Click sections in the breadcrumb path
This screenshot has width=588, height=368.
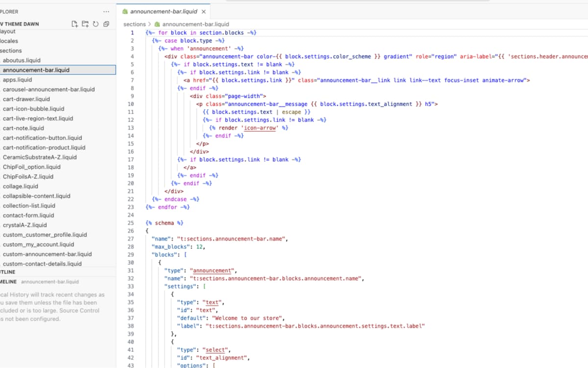click(134, 24)
